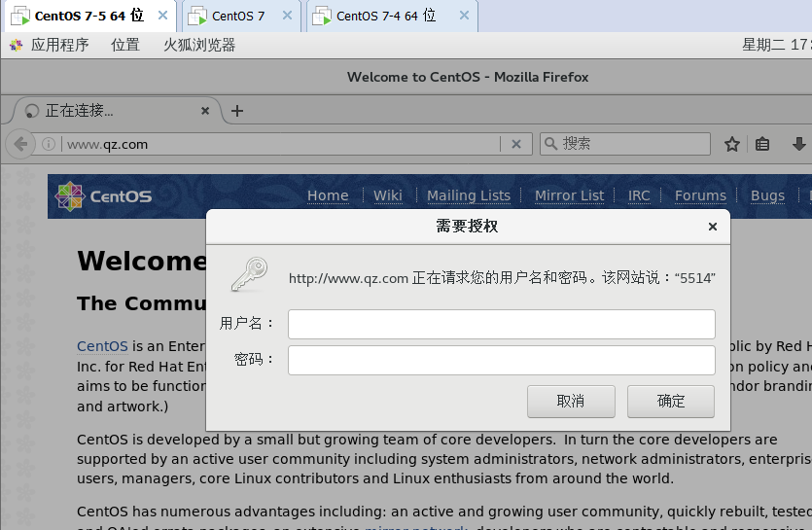The height and width of the screenshot is (530, 812).
Task: Stop loading with the address bar X
Action: click(516, 144)
